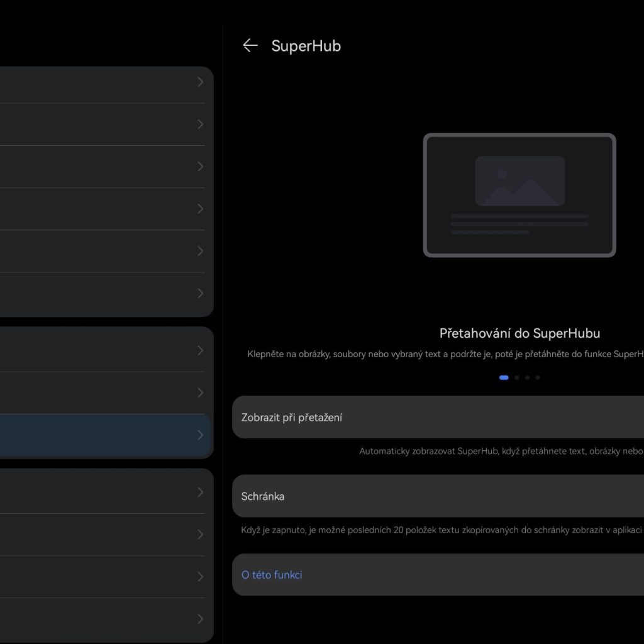This screenshot has height=644, width=644.
Task: Select the active blue page indicator dot
Action: coord(504,378)
